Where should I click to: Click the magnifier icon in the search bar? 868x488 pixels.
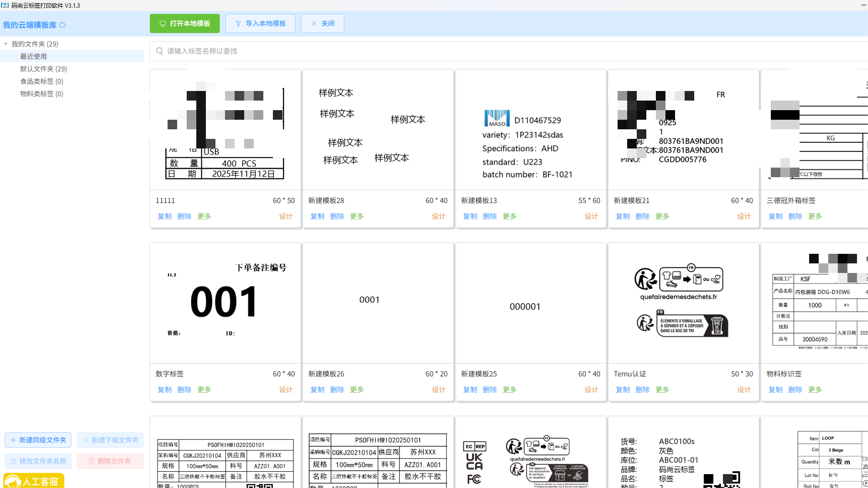tap(159, 51)
